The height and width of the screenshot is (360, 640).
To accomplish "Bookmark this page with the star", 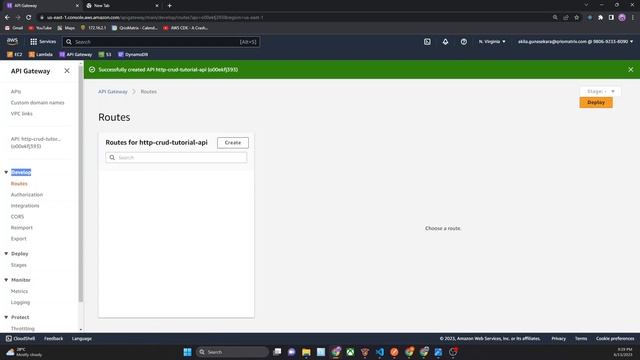I will 576,18.
